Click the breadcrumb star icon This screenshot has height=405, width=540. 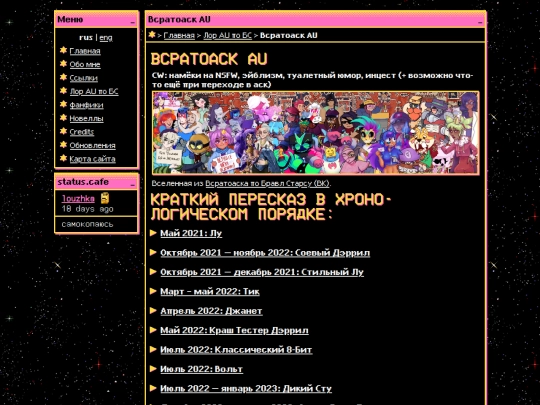pyautogui.click(x=152, y=34)
